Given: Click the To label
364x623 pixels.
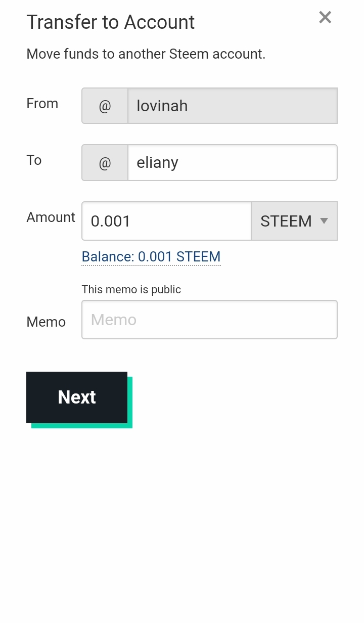Looking at the screenshot, I should point(34,160).
